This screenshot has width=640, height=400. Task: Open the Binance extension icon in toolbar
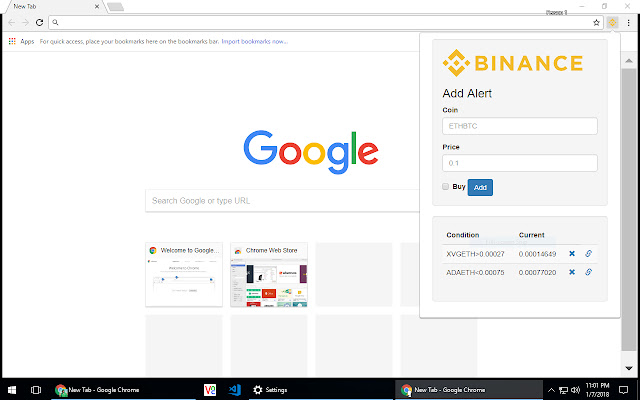coord(612,22)
